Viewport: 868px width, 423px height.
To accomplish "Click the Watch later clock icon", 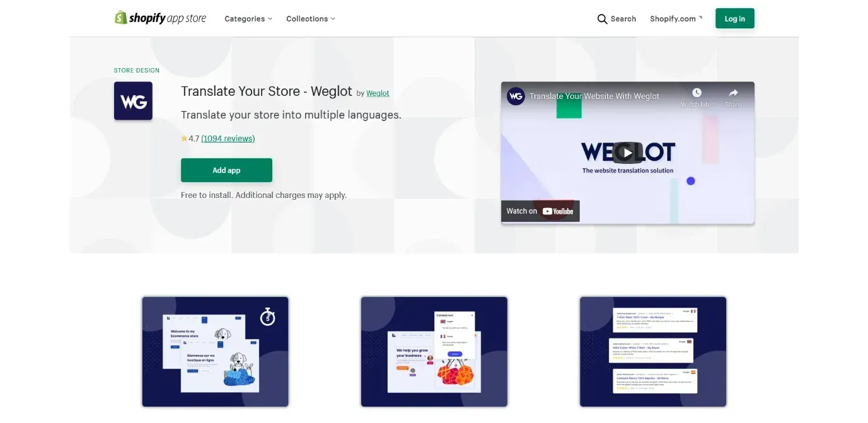I will click(x=697, y=93).
